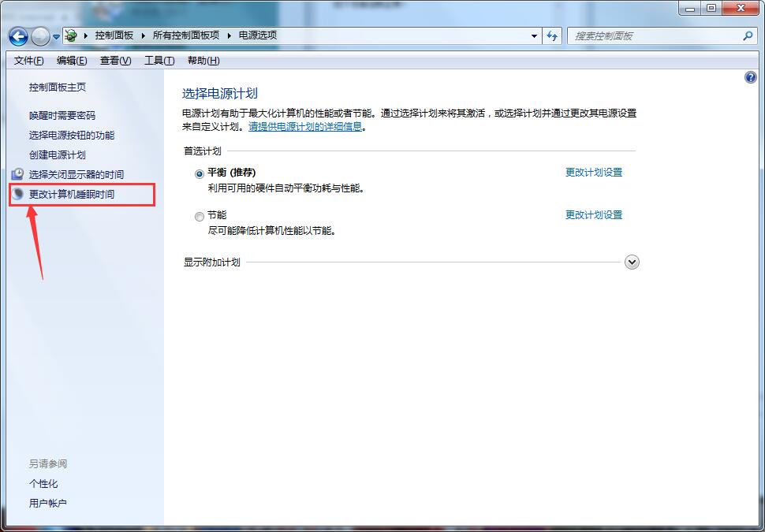Expand arrow after 控制面板 breadcrumb

pos(143,35)
